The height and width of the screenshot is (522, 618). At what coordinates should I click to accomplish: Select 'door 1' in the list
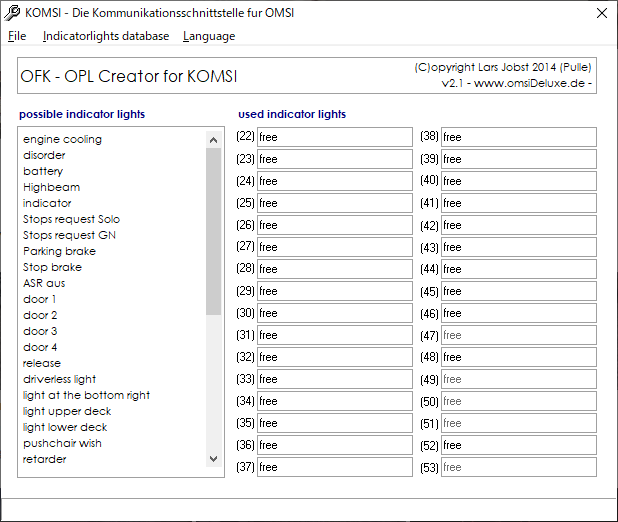[39, 299]
